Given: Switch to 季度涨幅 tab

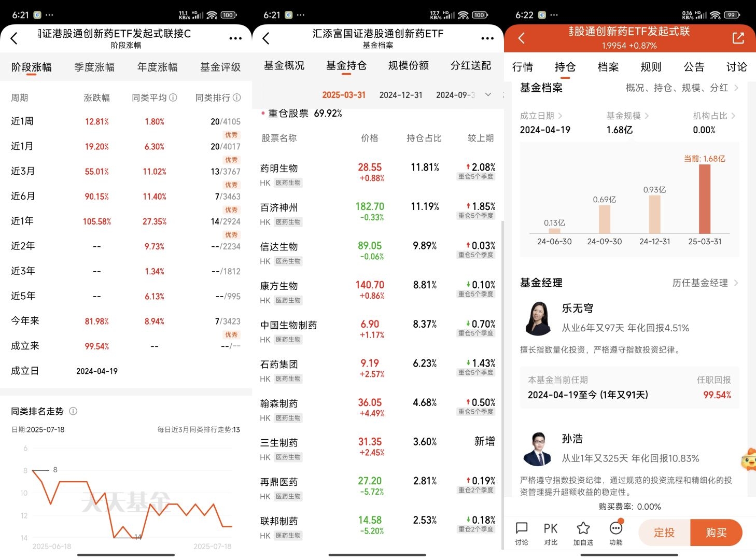Looking at the screenshot, I should (x=94, y=67).
